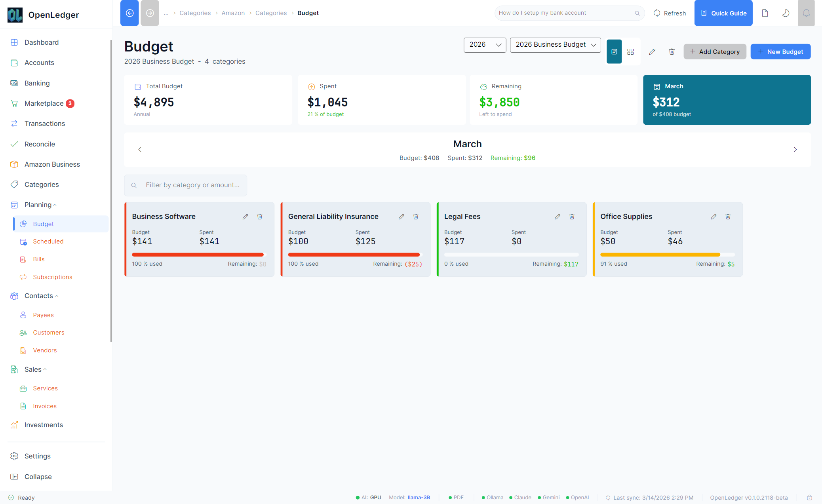Click the trash icon for current budget
This screenshot has width=822, height=504.
click(672, 51)
